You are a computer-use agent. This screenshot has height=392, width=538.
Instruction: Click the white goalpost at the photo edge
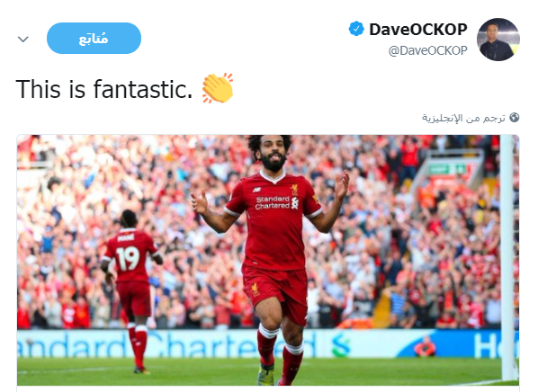(x=507, y=257)
